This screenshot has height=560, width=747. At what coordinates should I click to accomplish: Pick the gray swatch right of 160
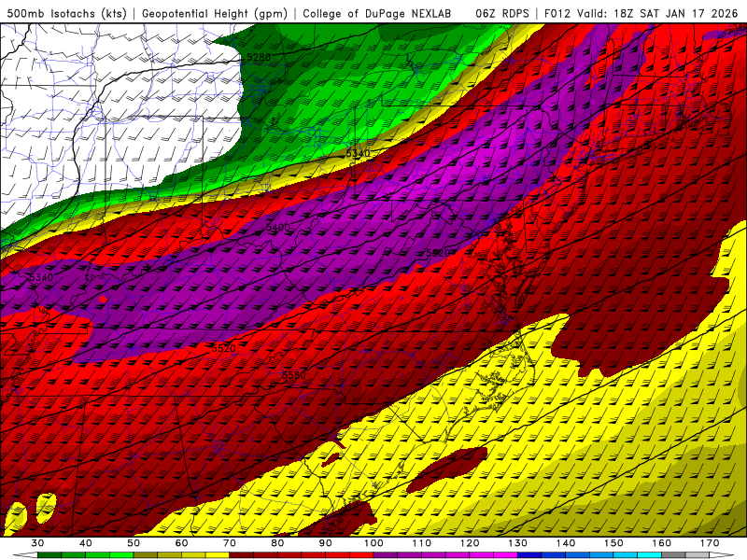(x=673, y=555)
